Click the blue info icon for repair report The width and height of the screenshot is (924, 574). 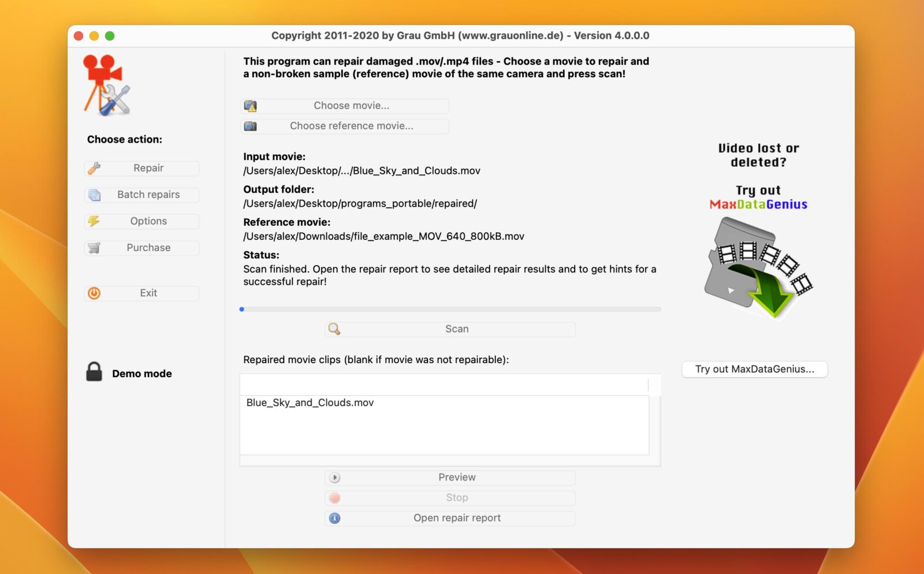point(334,518)
